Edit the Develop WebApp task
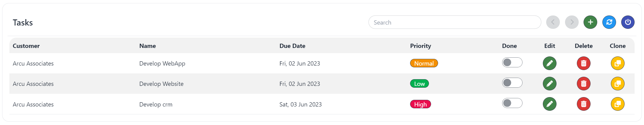The height and width of the screenshot is (125, 644). click(550, 63)
